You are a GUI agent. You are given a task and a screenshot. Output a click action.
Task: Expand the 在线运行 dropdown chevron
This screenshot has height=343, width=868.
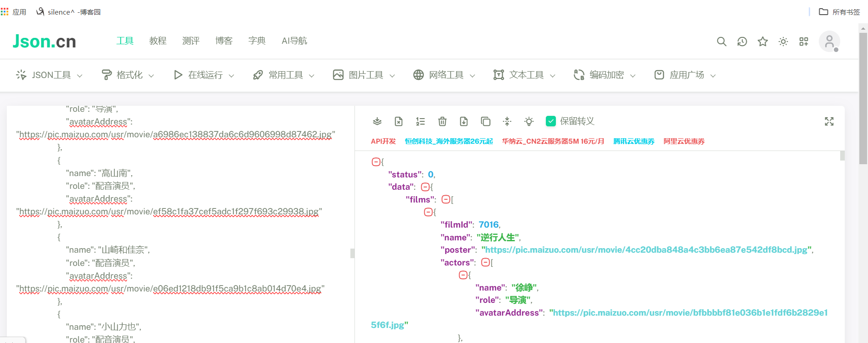pyautogui.click(x=231, y=76)
